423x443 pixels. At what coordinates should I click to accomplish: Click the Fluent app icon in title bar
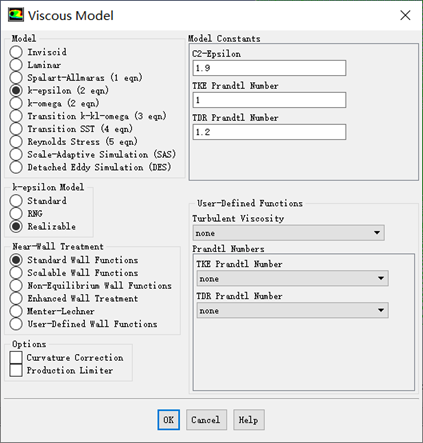[15, 15]
